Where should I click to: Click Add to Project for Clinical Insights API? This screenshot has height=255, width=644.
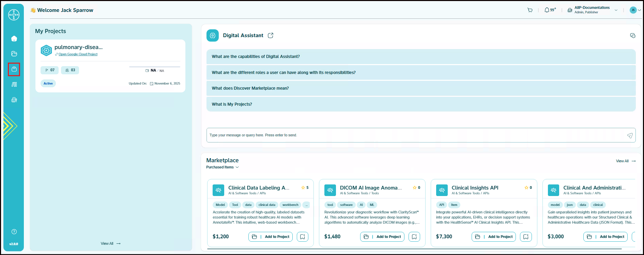click(x=494, y=237)
